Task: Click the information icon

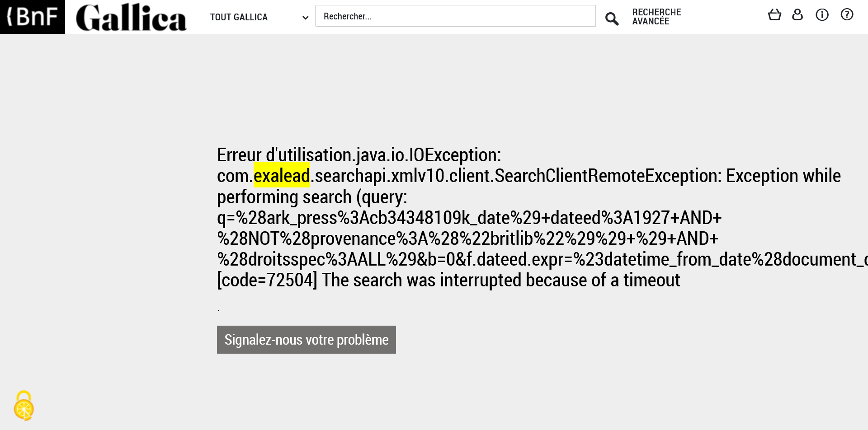Action: coord(822,15)
